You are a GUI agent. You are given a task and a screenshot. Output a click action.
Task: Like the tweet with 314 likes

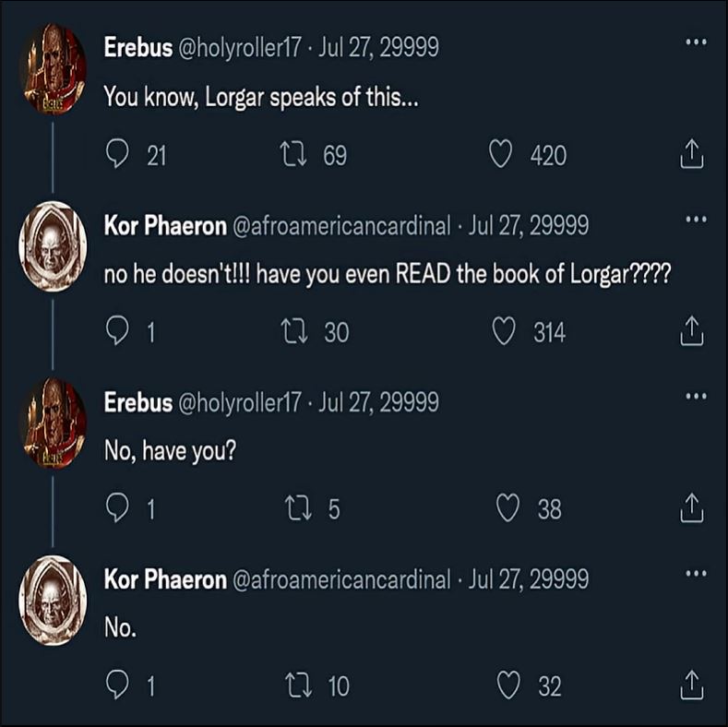[x=503, y=332]
